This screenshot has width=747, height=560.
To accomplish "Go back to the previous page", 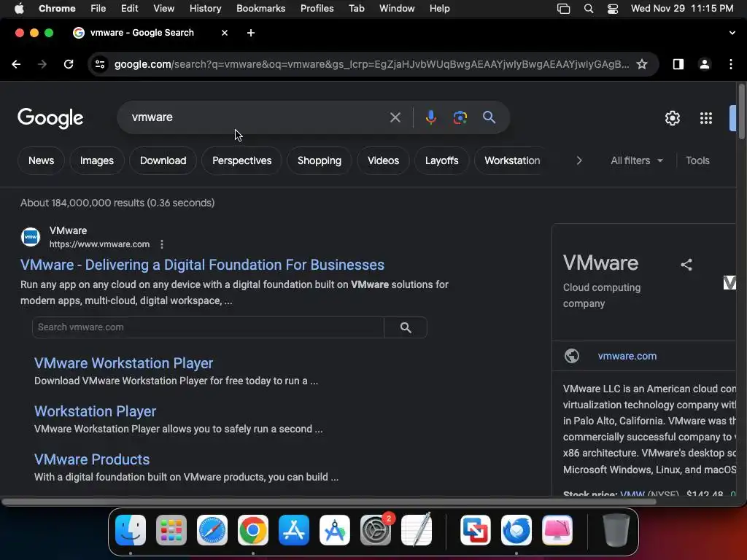I will coord(16,64).
